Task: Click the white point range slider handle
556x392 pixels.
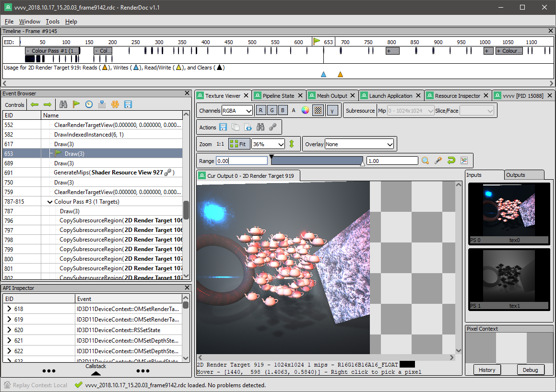Action: [x=362, y=163]
